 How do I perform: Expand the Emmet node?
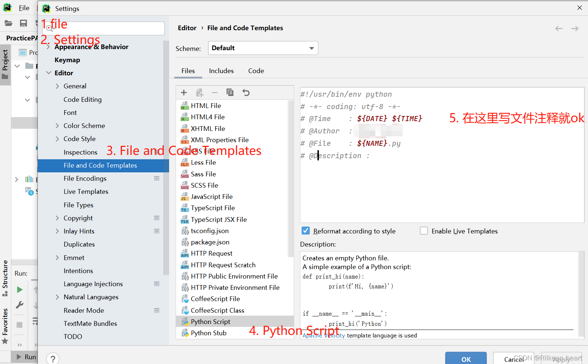57,258
